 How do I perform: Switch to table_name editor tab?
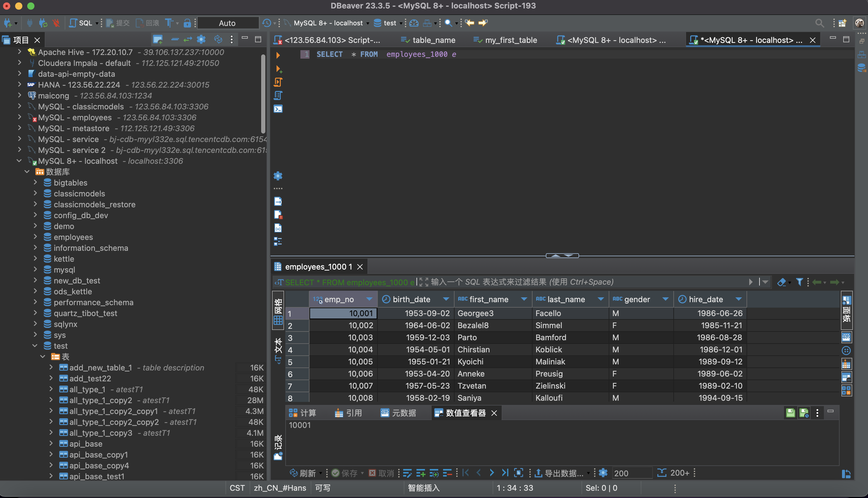pyautogui.click(x=428, y=40)
